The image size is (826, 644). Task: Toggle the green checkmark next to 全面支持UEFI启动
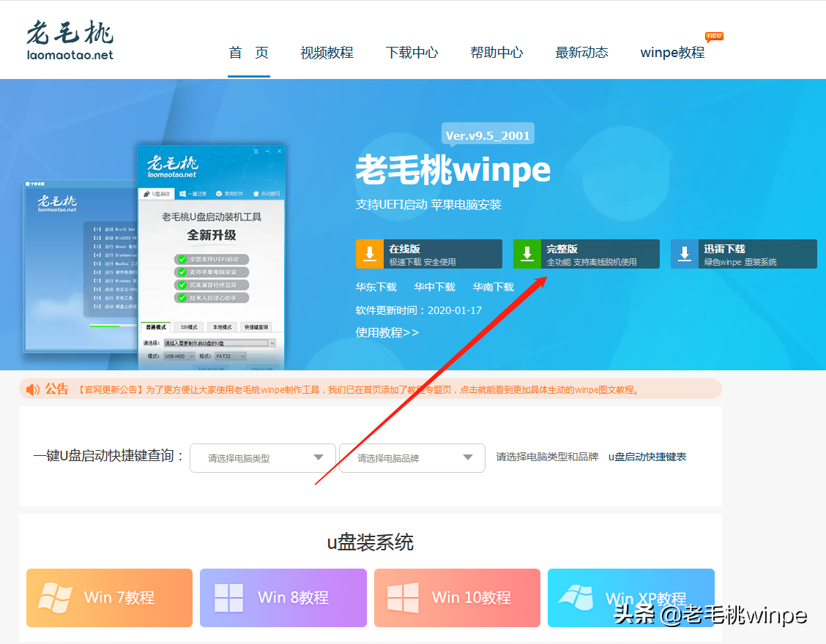(182, 259)
